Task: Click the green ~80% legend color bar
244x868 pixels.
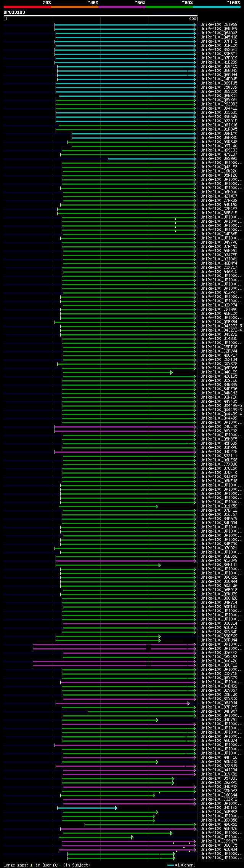Action: (169, 7)
